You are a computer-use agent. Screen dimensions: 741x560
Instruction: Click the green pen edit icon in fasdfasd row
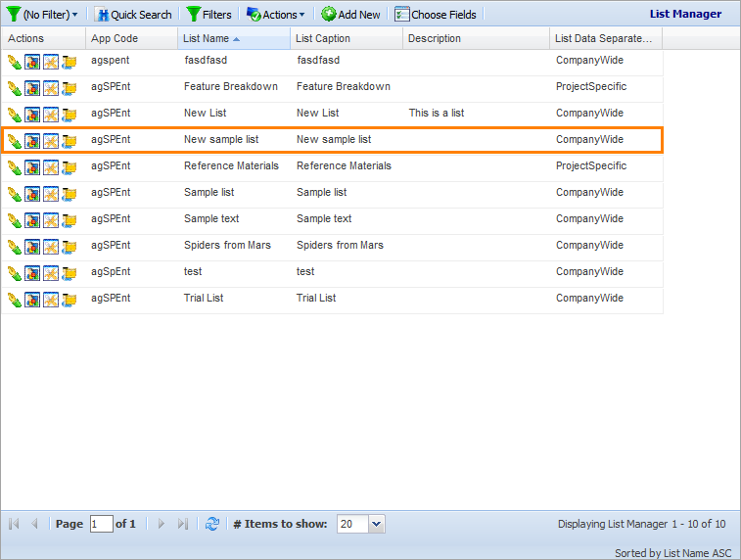click(14, 62)
